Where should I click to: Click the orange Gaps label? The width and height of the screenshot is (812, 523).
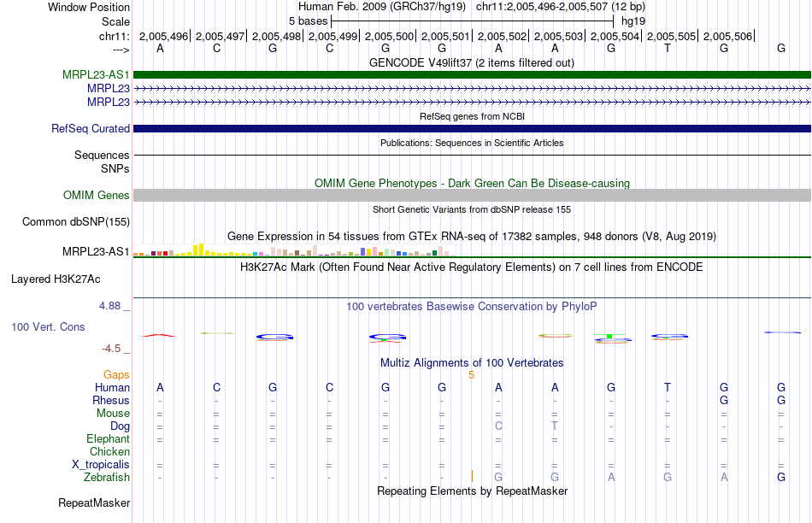[116, 375]
